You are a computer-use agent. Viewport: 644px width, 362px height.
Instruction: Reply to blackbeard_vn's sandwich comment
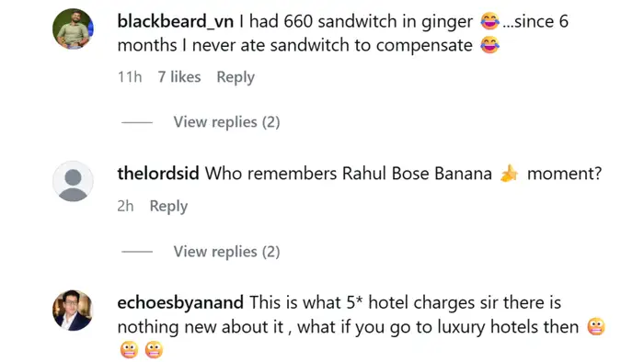[x=236, y=77]
